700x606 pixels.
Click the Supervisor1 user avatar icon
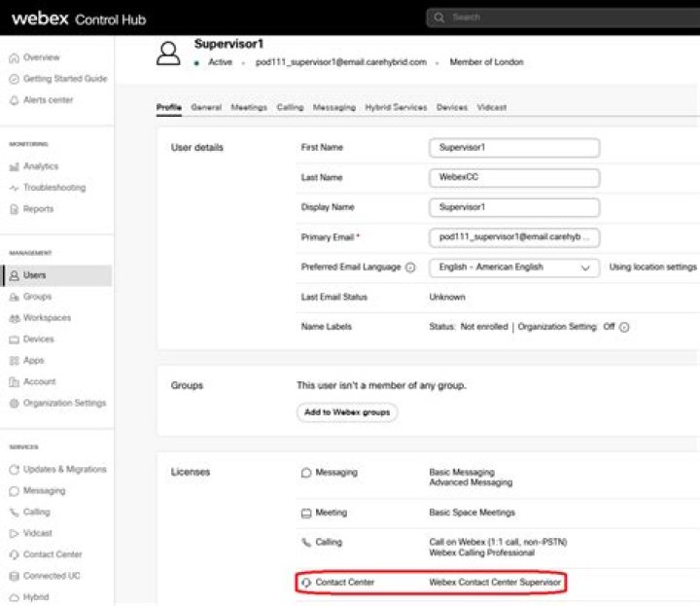(168, 53)
